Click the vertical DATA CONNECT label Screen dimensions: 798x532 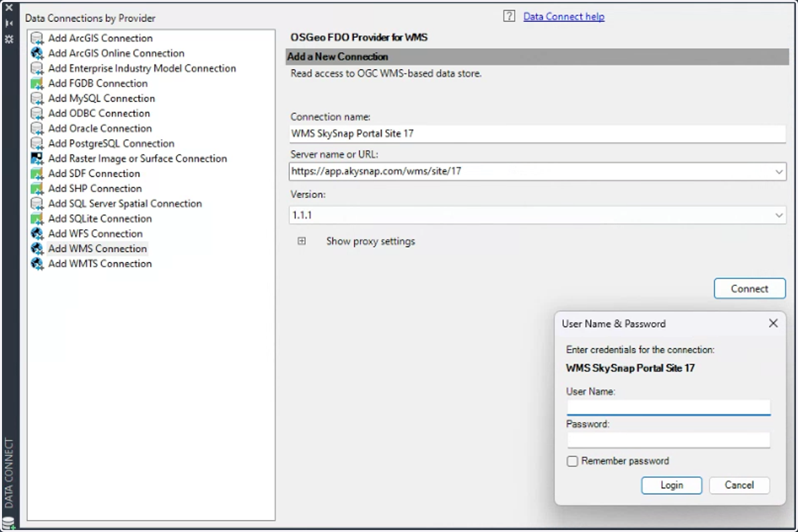pos(9,472)
